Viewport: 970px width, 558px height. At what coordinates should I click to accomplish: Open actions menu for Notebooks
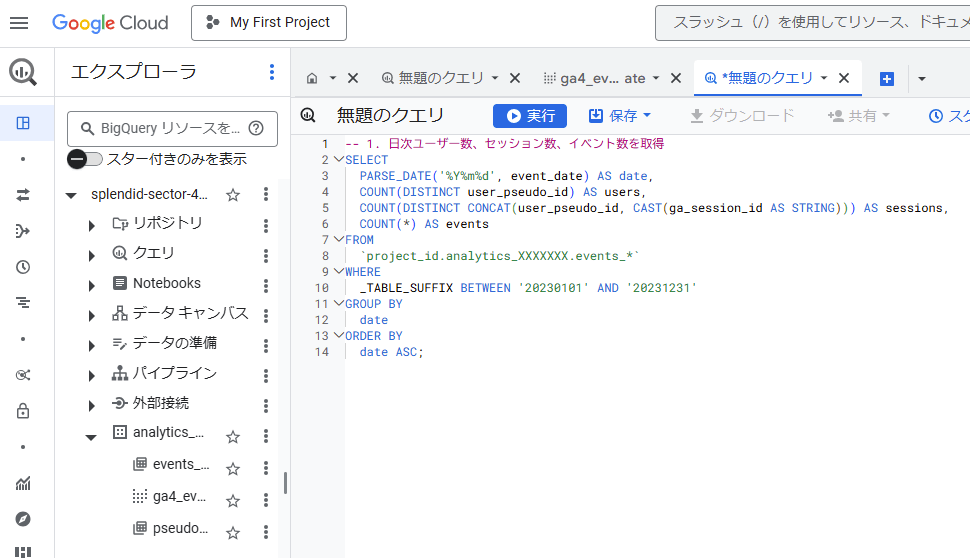tap(266, 286)
